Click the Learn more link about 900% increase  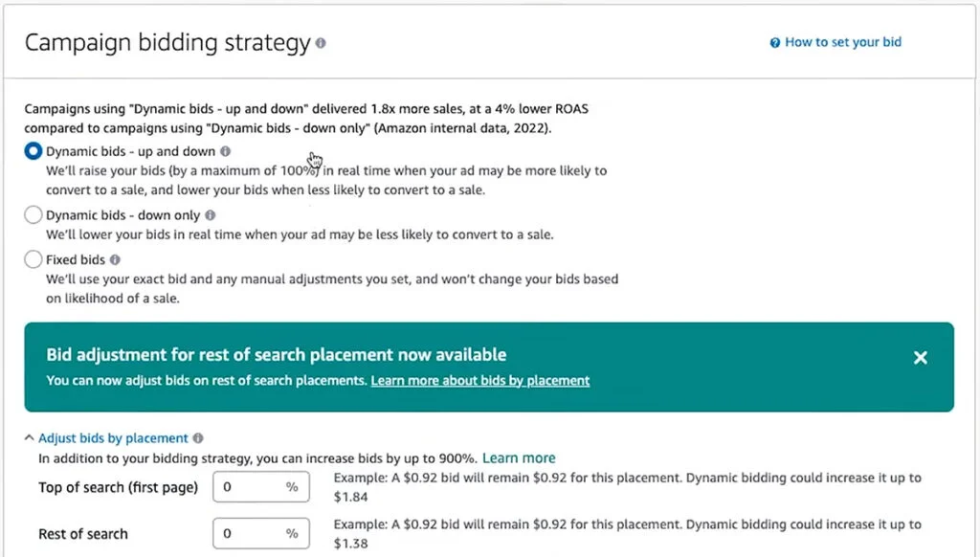pos(519,457)
